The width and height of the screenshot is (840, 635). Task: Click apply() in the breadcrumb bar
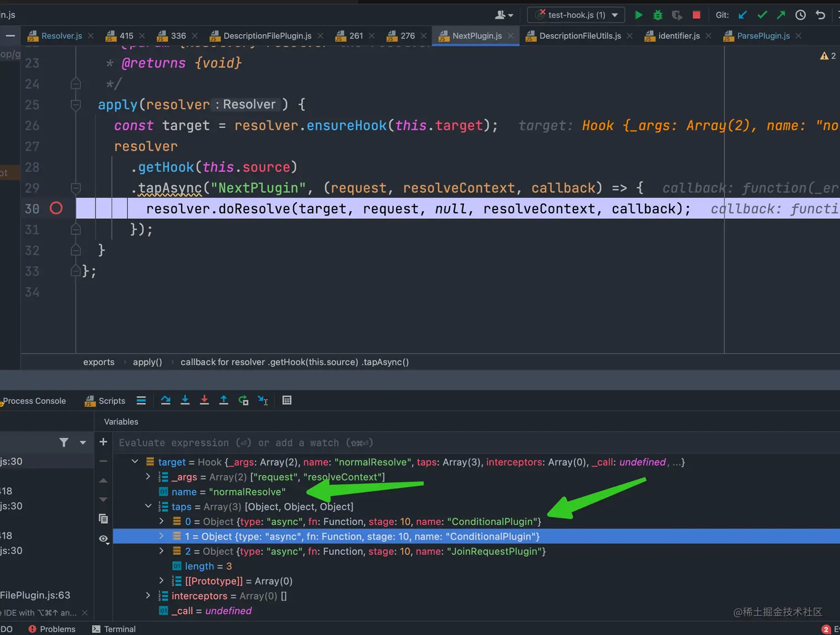pyautogui.click(x=147, y=362)
